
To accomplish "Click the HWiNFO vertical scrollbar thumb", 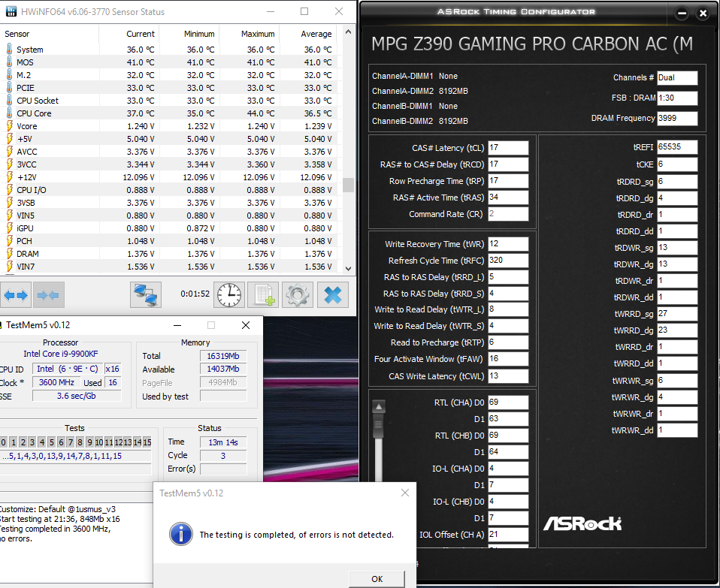I will point(348,185).
